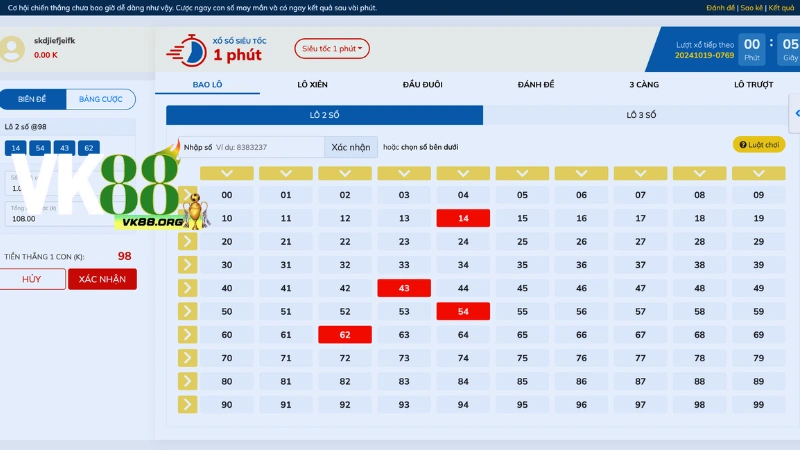Click the yellow chevron above column 09
800x450 pixels.
coord(758,173)
